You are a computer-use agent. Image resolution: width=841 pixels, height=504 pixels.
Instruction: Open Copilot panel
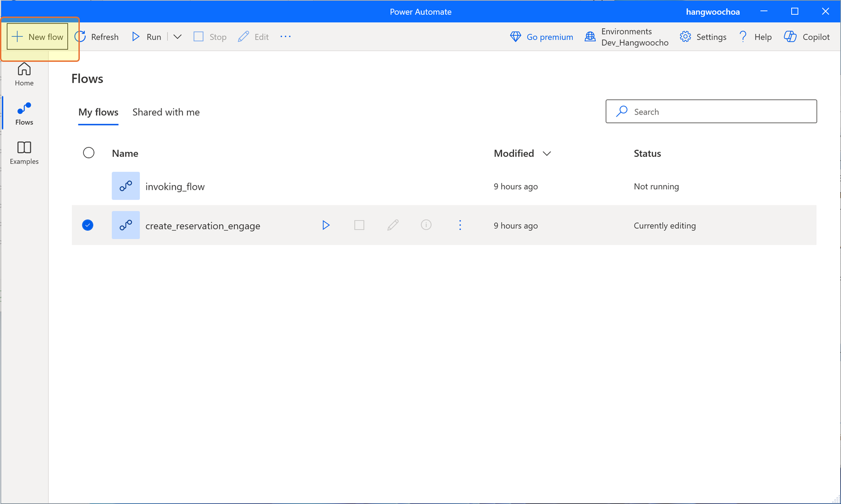[807, 37]
